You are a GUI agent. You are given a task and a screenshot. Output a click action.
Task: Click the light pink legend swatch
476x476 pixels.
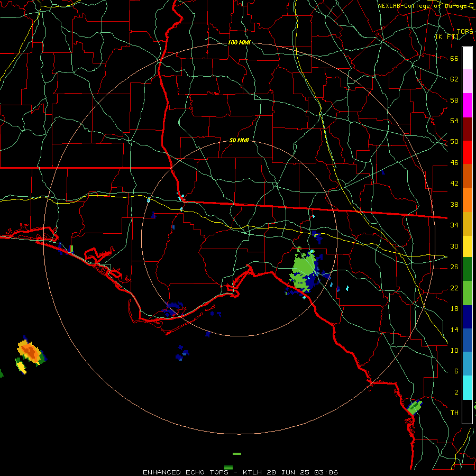click(467, 81)
